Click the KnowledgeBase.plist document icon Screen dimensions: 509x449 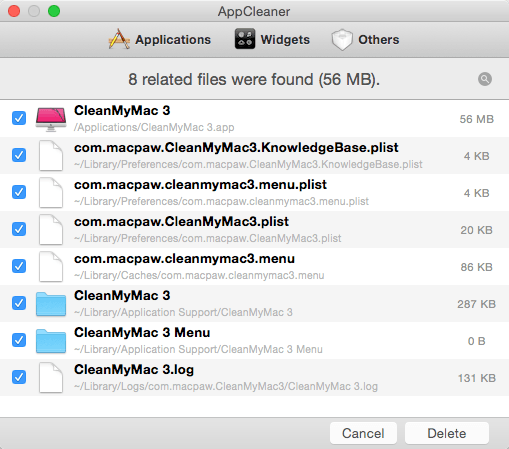coord(51,156)
